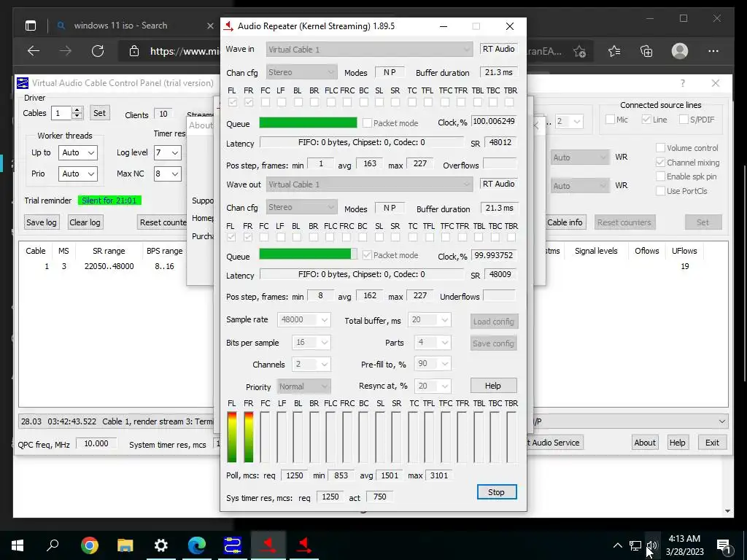
Task: Open Google Chrome from the taskbar
Action: tap(90, 545)
